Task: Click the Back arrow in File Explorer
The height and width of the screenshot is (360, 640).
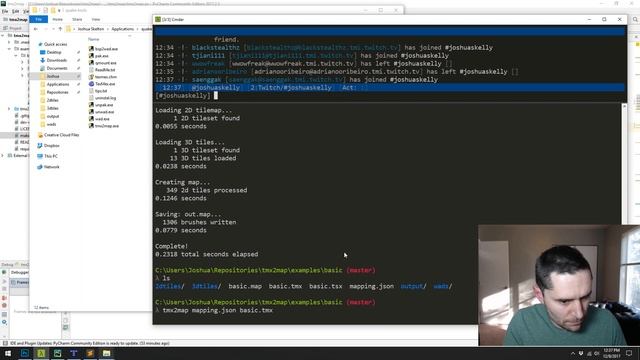Action: click(36, 29)
